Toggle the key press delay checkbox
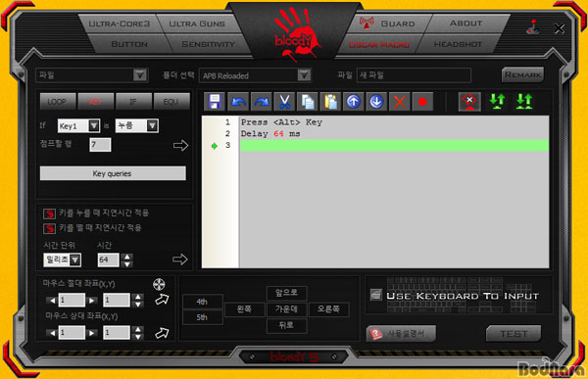The width and height of the screenshot is (588, 379). coord(50,213)
